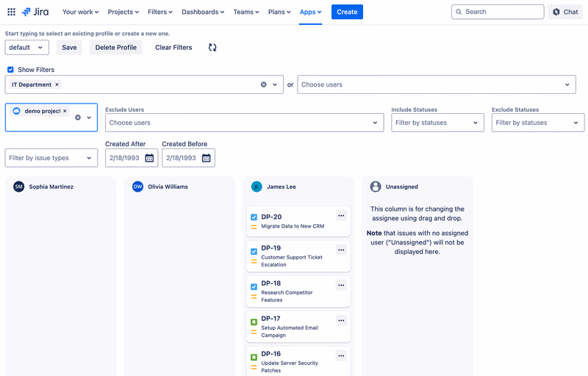This screenshot has height=376, width=588.
Task: Click the DP-16 story type icon
Action: point(254,357)
